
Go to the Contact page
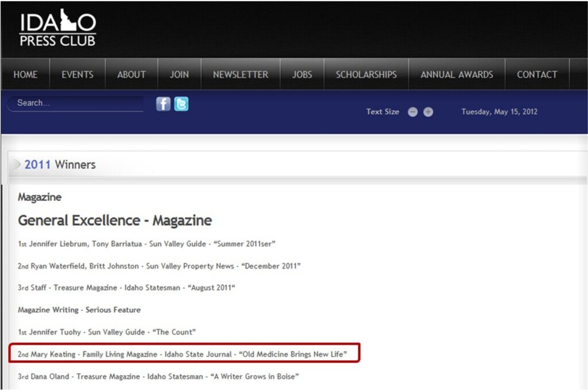coord(537,75)
